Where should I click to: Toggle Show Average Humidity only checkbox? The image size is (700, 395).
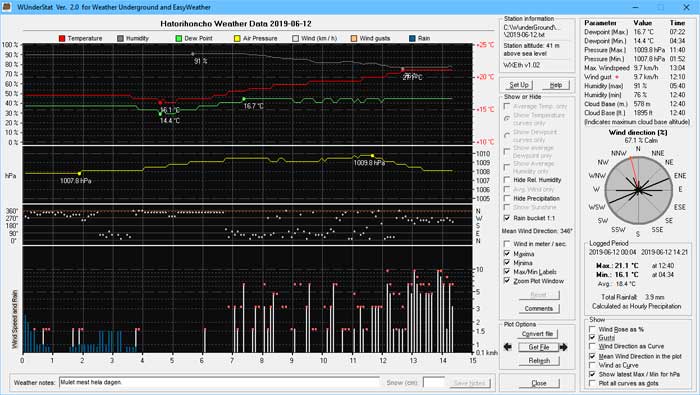tap(507, 167)
